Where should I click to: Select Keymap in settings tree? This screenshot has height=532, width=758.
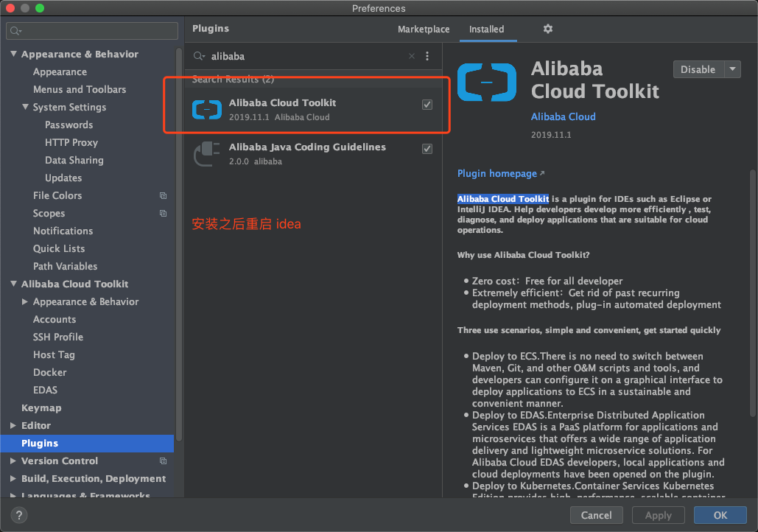click(x=41, y=407)
